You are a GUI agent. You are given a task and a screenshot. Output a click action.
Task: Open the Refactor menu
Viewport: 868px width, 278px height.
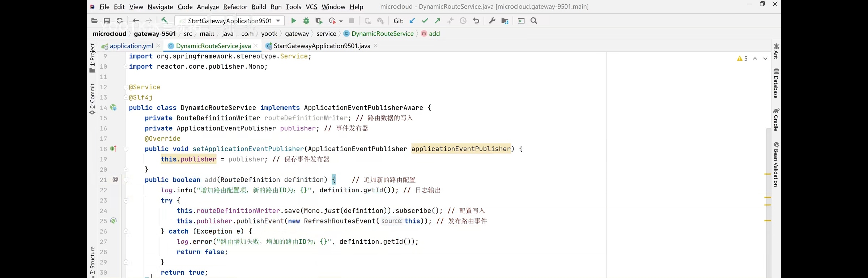pyautogui.click(x=235, y=7)
